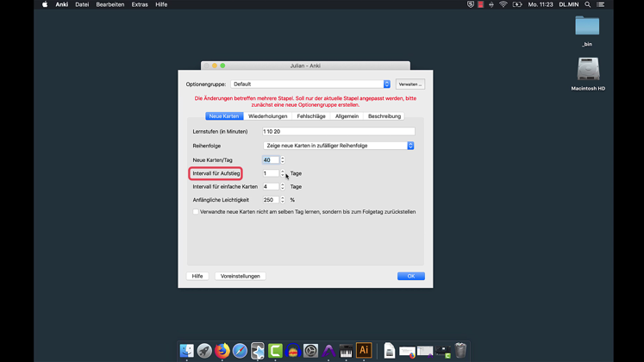Image resolution: width=644 pixels, height=362 pixels.
Task: Click the Hilfe button in dialog
Action: click(x=197, y=276)
